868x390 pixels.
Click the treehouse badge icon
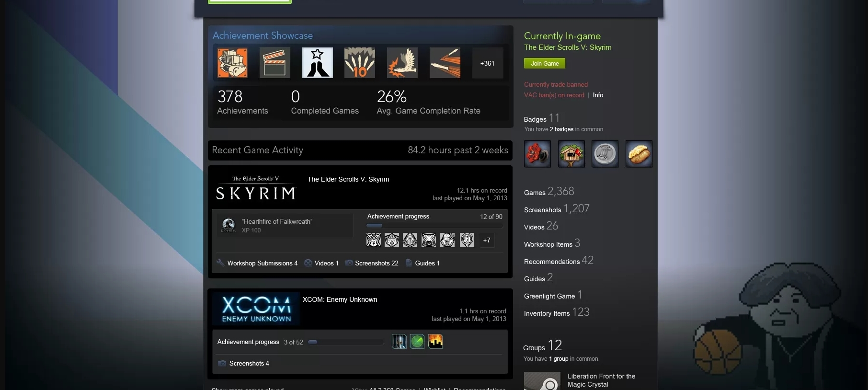coord(571,154)
